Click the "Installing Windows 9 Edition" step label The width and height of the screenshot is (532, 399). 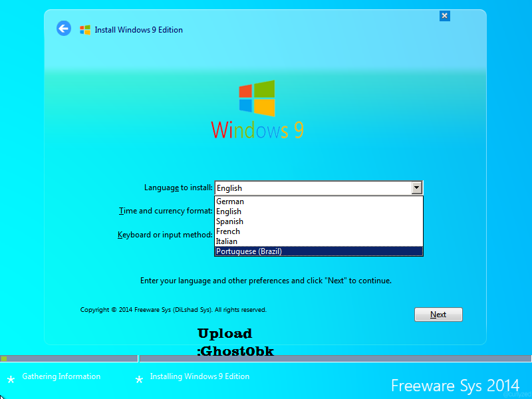point(199,376)
